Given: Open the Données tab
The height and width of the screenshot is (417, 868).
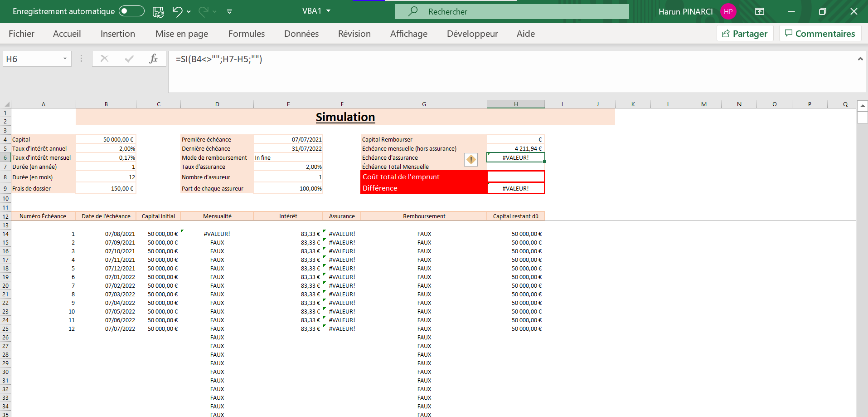Looking at the screenshot, I should (x=301, y=34).
